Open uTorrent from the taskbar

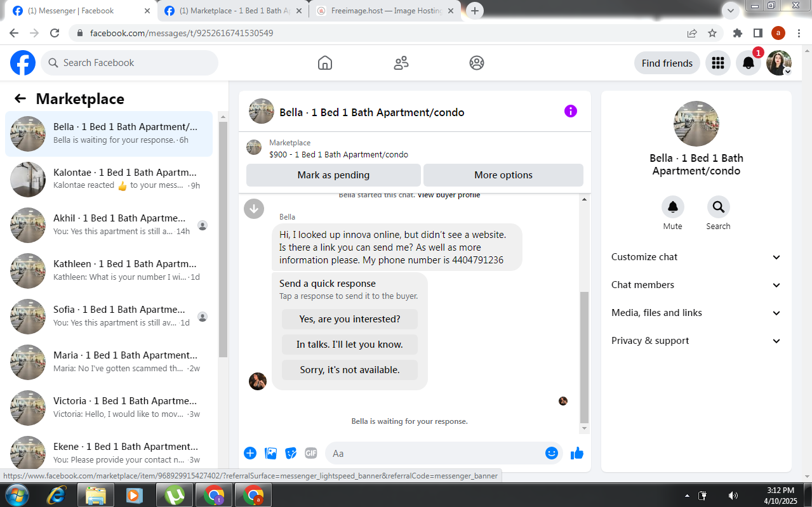[x=174, y=495]
